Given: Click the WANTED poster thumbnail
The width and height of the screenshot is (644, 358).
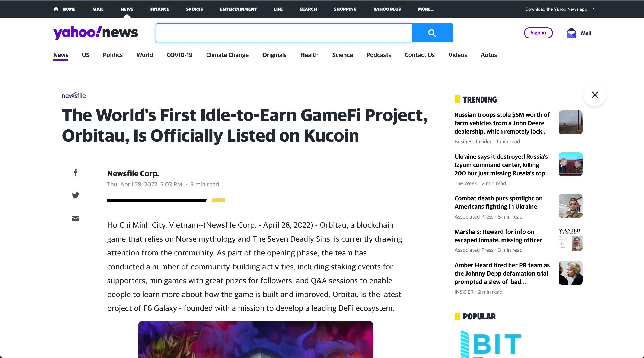Looking at the screenshot, I should (571, 239).
